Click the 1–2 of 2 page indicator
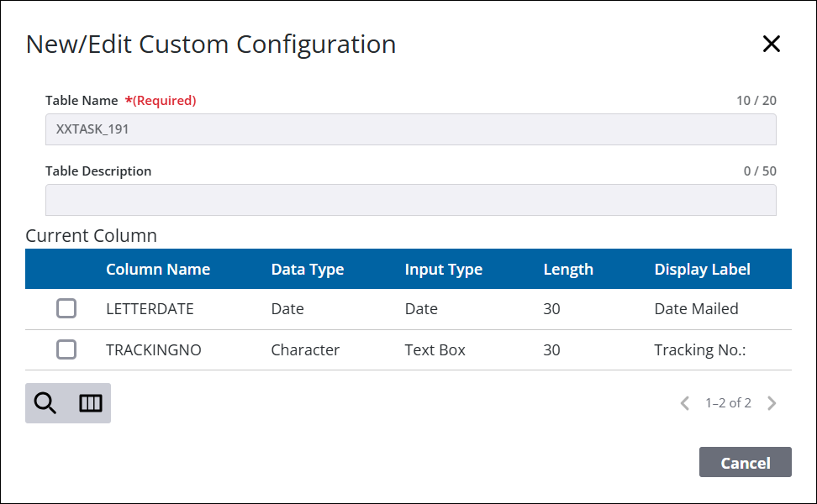This screenshot has width=817, height=504. click(x=728, y=403)
